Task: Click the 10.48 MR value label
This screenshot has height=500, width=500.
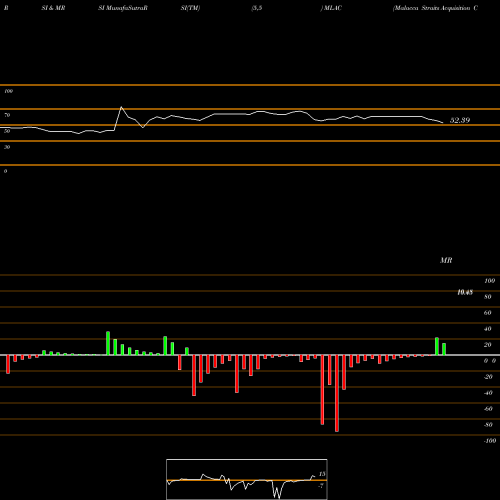Action: (x=465, y=292)
